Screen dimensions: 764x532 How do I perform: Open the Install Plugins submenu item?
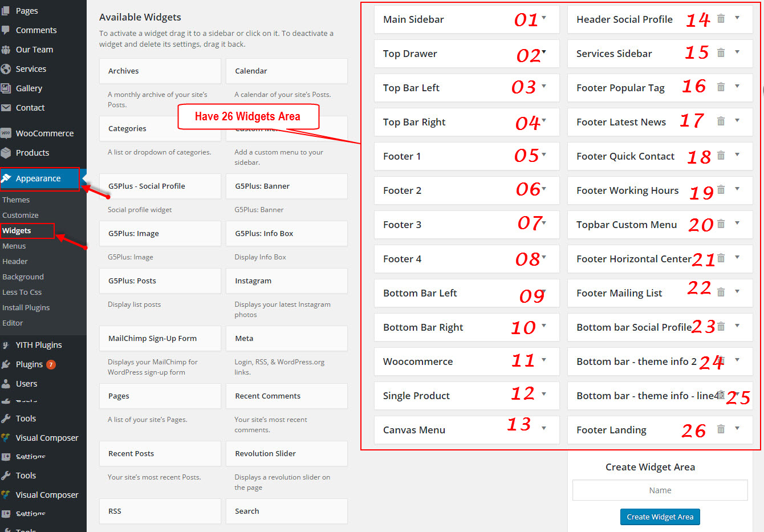tap(26, 307)
